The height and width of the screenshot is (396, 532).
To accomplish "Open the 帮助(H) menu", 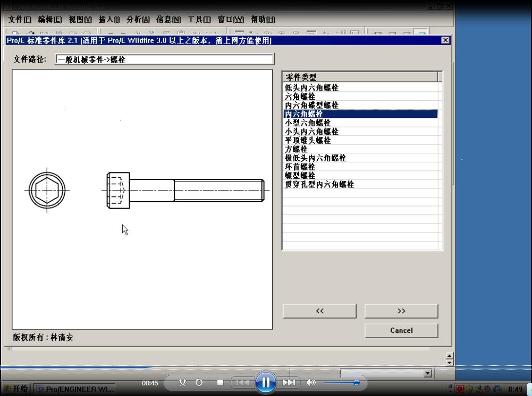I will click(x=263, y=20).
